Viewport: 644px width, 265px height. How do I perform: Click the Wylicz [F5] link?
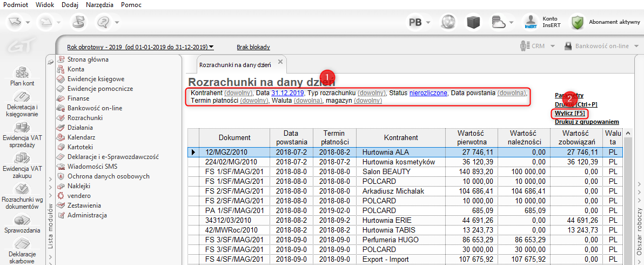[569, 113]
